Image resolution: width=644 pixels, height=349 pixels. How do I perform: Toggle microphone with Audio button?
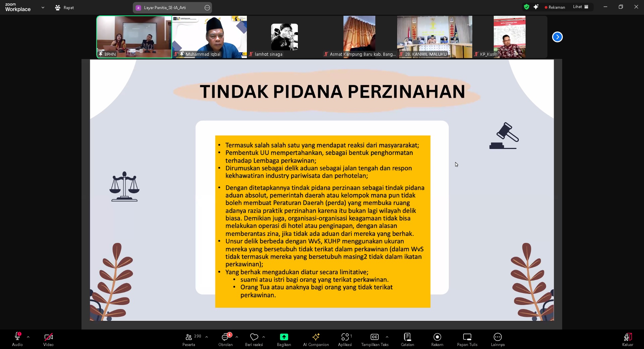point(17,339)
